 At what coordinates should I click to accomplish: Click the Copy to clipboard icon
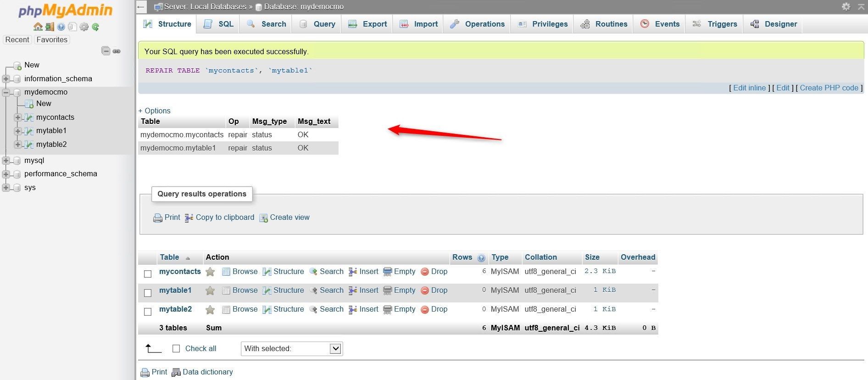(189, 218)
